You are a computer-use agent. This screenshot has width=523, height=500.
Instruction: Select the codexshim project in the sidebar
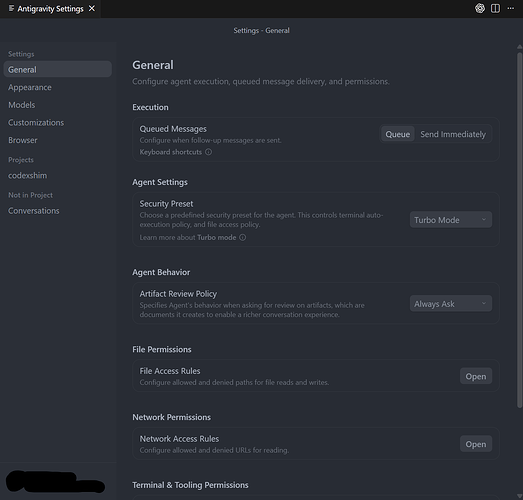tap(28, 175)
